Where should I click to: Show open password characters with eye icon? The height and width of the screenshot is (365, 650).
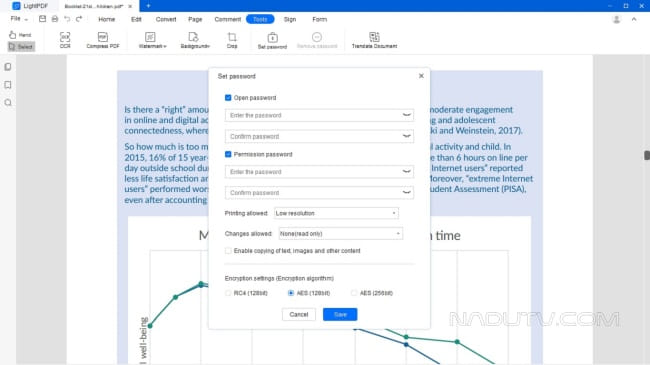(x=406, y=115)
